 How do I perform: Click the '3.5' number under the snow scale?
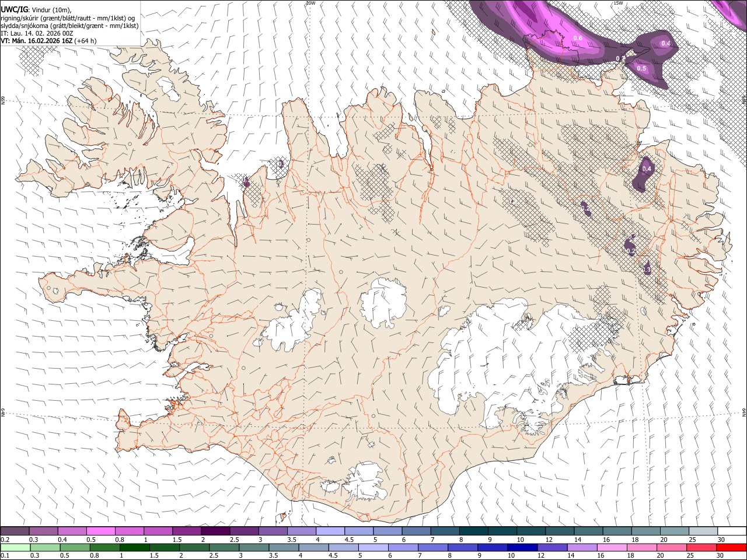pyautogui.click(x=291, y=540)
